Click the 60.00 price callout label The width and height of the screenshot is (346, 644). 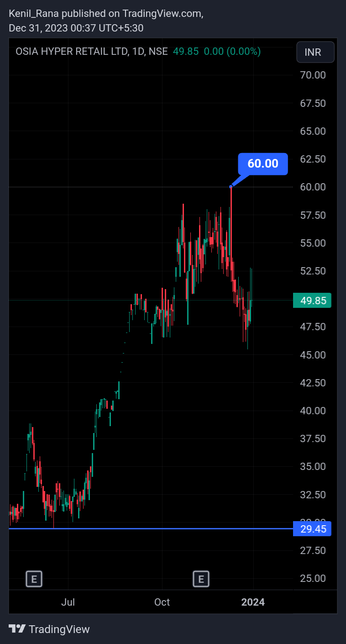tap(263, 164)
